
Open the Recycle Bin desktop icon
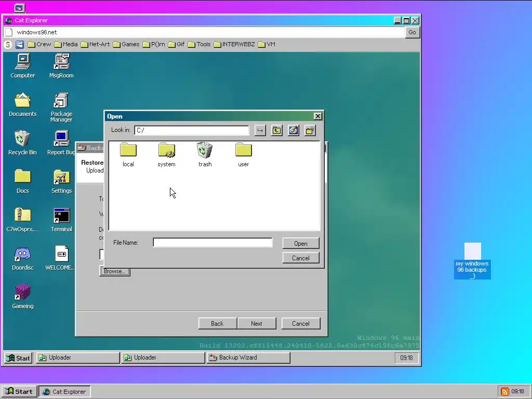pyautogui.click(x=22, y=143)
